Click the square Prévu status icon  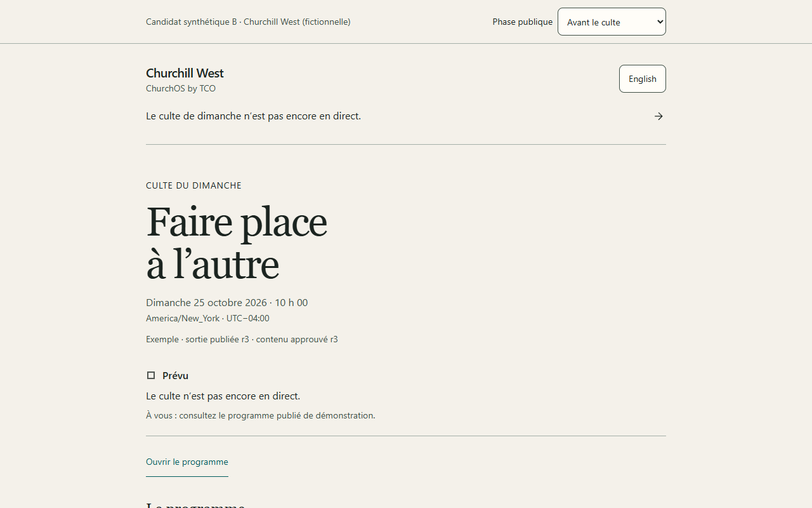(x=151, y=375)
